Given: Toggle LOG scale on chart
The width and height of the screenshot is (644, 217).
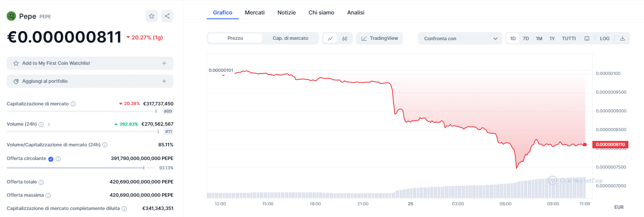Looking at the screenshot, I should pyautogui.click(x=605, y=38).
